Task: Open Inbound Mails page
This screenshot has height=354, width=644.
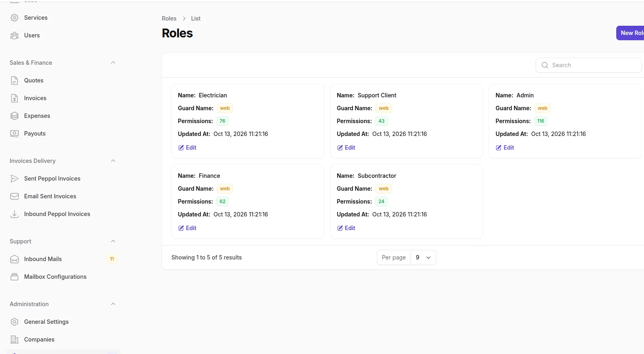Action: (x=63, y=259)
